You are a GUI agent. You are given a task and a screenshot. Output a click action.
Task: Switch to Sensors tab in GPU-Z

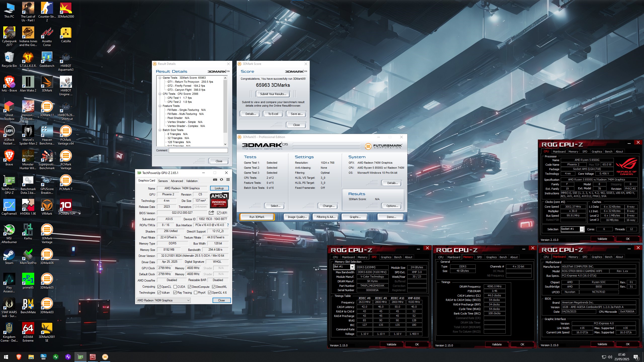coord(163,181)
